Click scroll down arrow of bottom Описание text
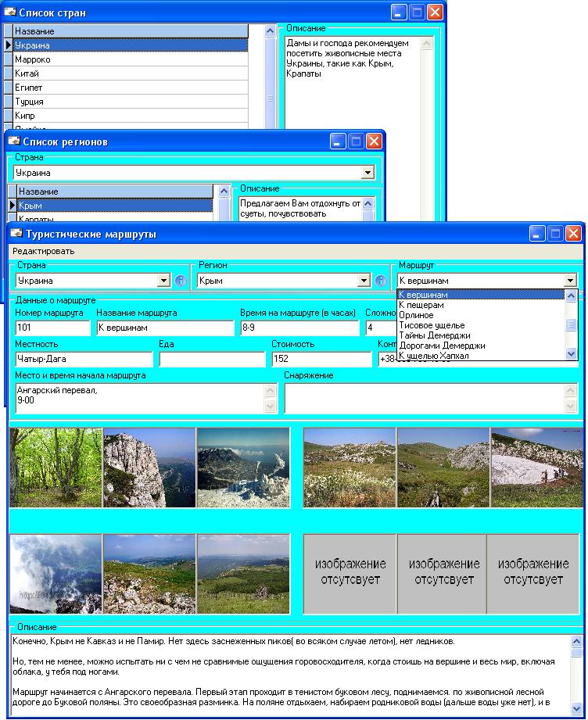 click(x=576, y=708)
